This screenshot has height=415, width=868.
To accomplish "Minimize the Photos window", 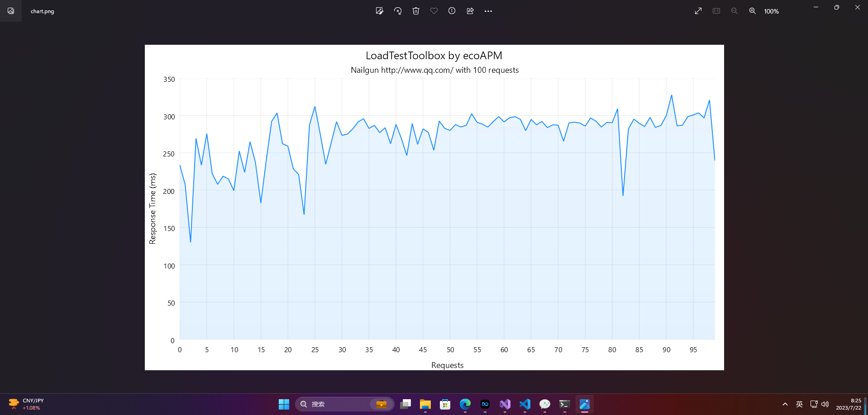I will point(816,7).
